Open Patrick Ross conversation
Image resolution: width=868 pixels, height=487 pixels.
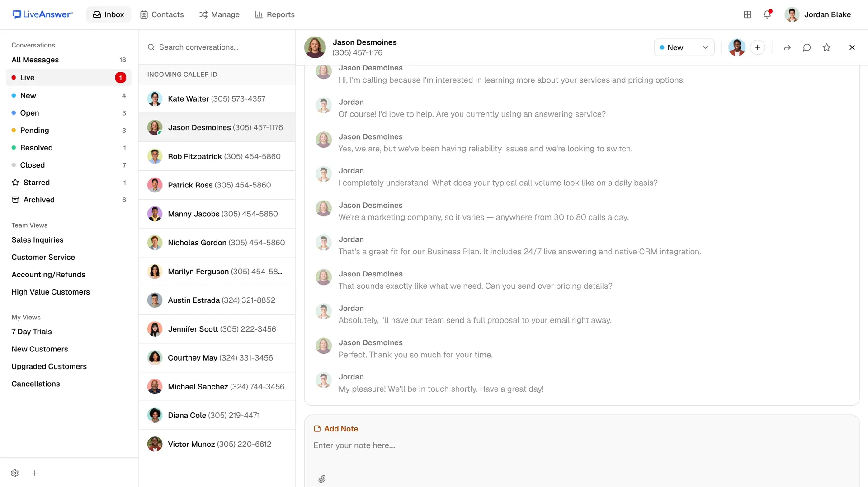(x=217, y=185)
